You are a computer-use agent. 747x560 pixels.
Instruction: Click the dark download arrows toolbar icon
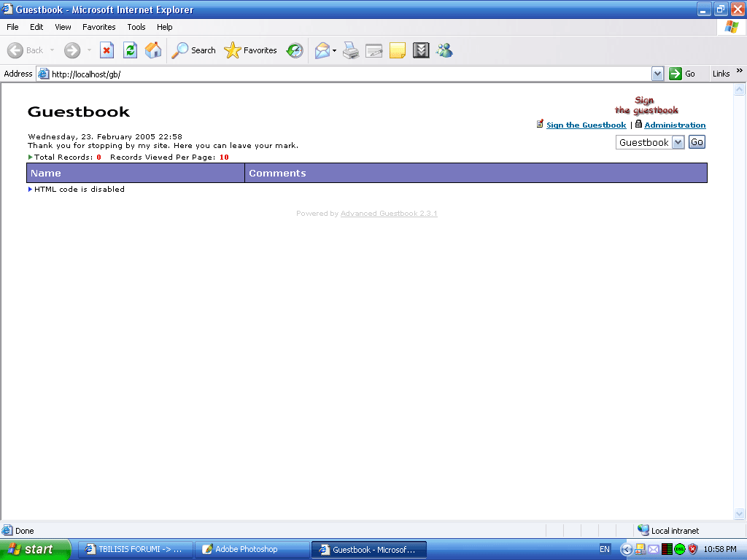(x=421, y=50)
